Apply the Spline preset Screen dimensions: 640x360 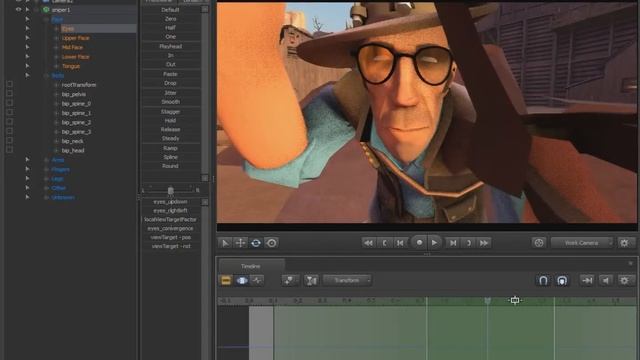[171, 157]
